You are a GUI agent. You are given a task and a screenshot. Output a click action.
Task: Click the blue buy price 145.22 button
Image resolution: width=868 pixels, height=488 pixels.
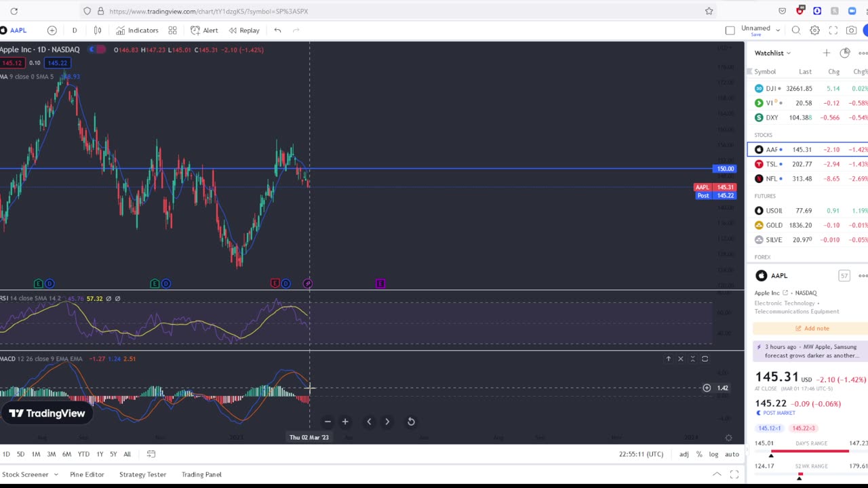[x=58, y=63]
